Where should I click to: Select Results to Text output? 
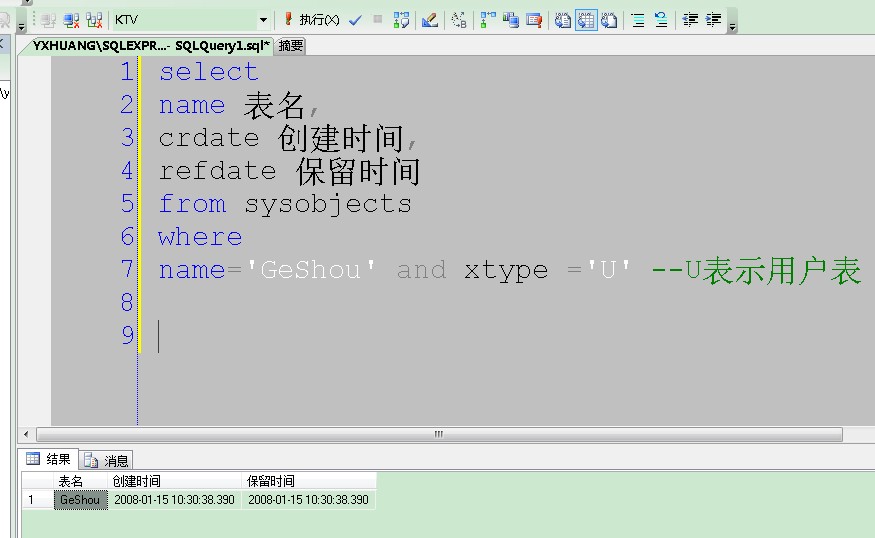[x=562, y=20]
